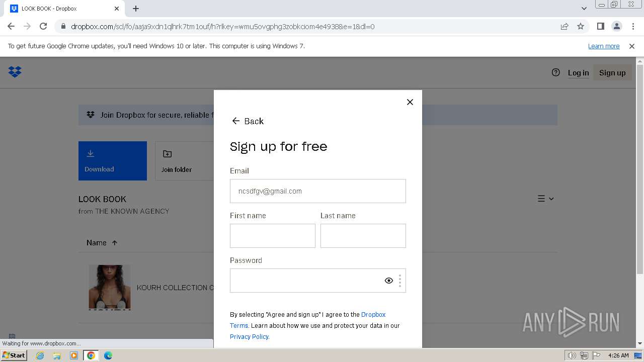Viewport: 644px width, 362px height.
Task: Click the network tray icon
Action: (584, 355)
